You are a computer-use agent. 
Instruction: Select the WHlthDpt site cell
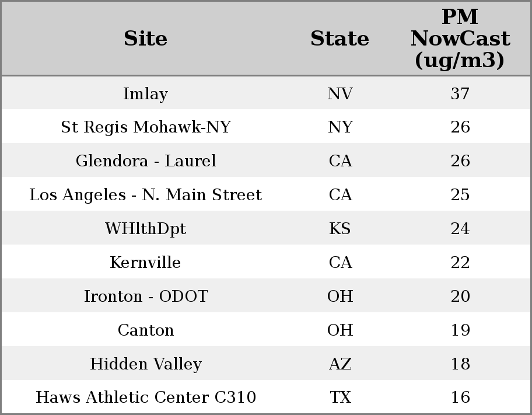coord(145,229)
